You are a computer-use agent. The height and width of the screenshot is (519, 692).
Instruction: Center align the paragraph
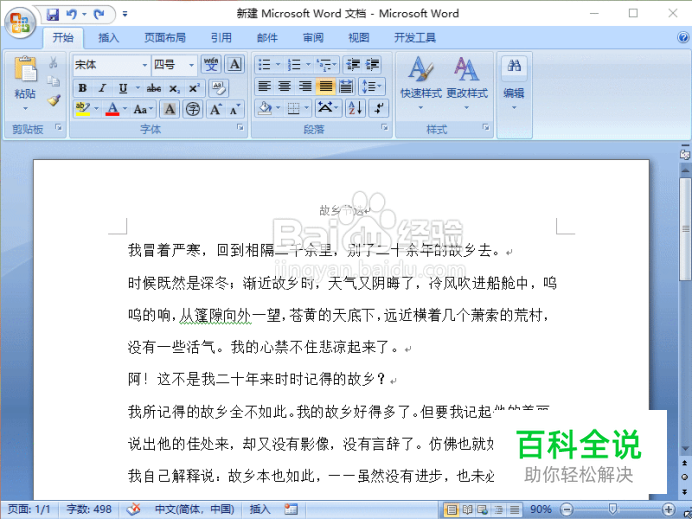point(285,86)
